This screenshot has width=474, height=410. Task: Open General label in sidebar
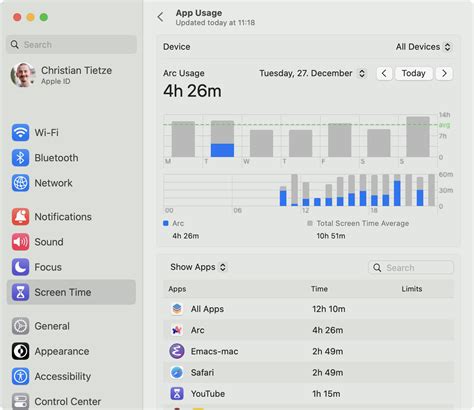[52, 326]
